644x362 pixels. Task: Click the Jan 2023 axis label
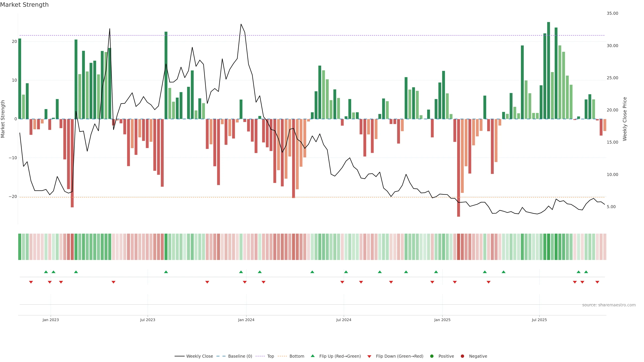click(x=51, y=320)
